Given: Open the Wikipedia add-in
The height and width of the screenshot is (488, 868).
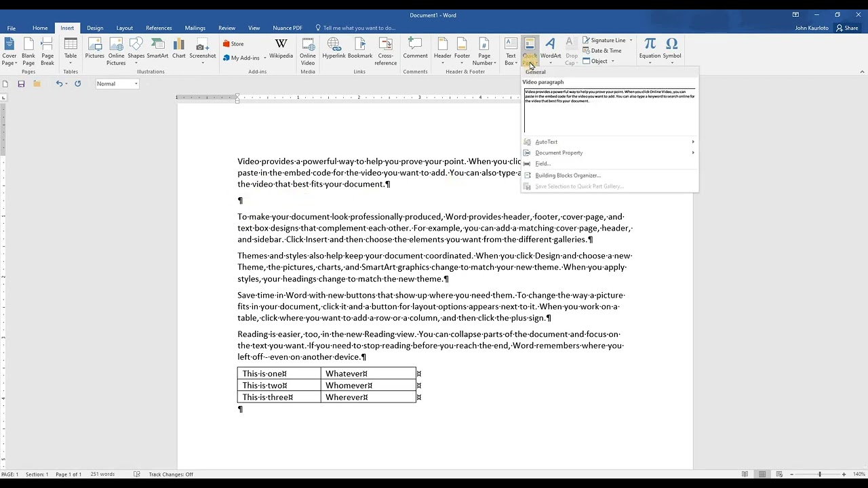Looking at the screenshot, I should 281,49.
